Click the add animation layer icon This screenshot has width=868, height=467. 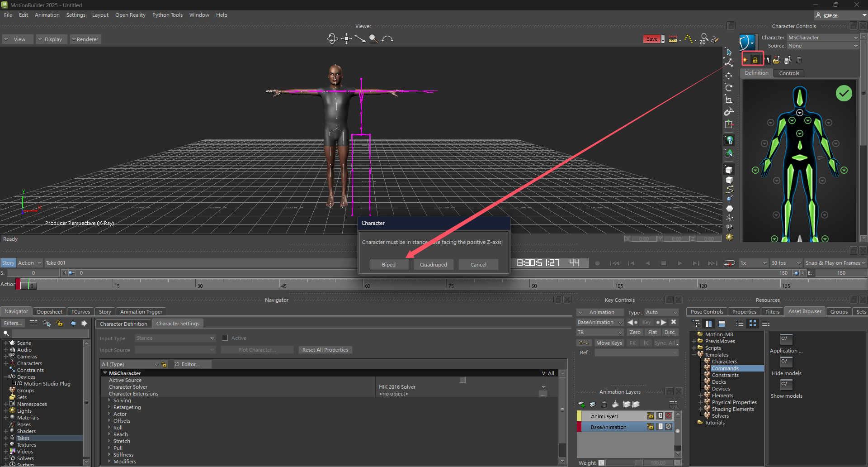pyautogui.click(x=582, y=404)
